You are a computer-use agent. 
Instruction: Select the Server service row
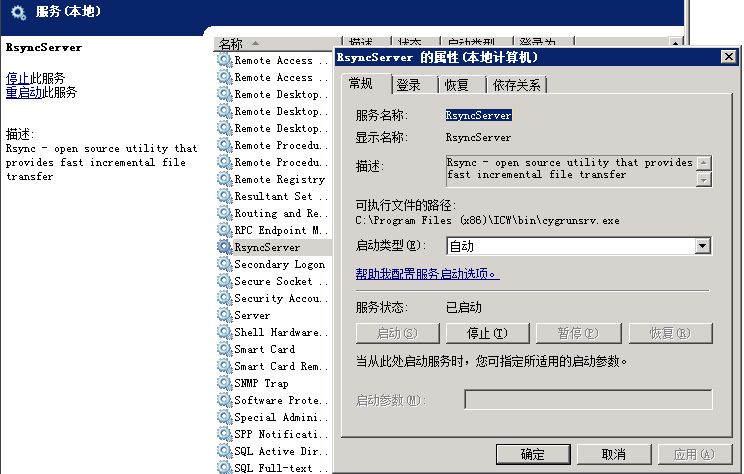[x=273, y=315]
